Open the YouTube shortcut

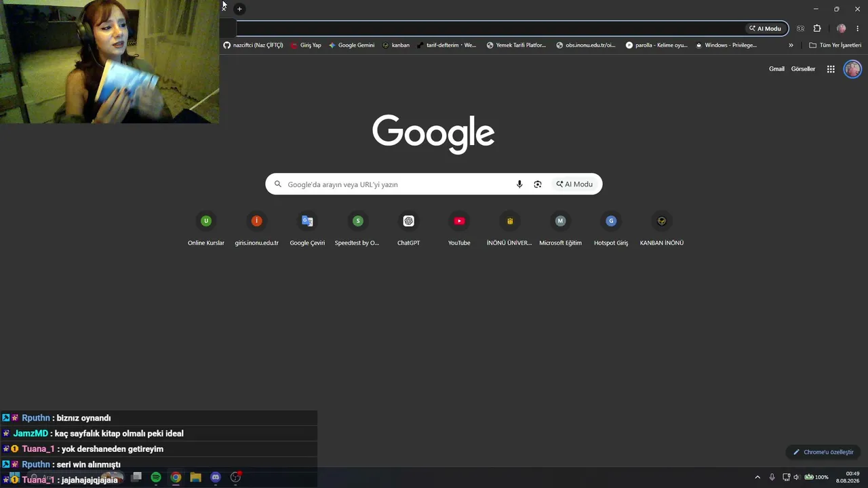click(459, 228)
